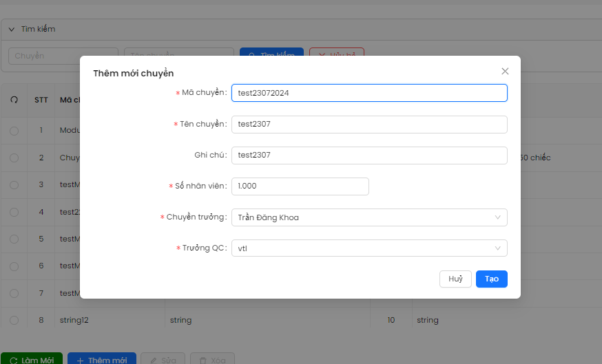Open the Chuyền trưởng dropdown
602x364 pixels.
tap(369, 217)
